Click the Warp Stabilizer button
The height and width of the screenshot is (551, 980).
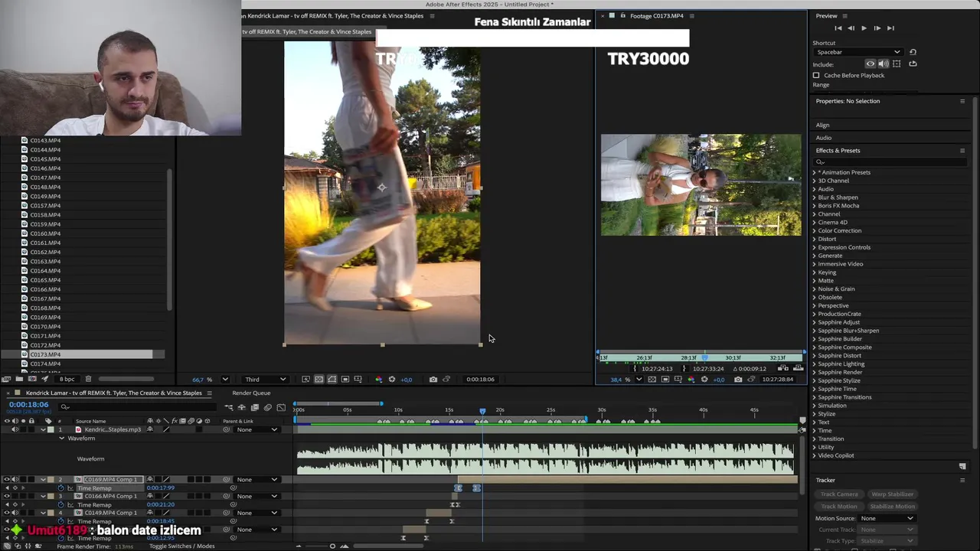(892, 494)
